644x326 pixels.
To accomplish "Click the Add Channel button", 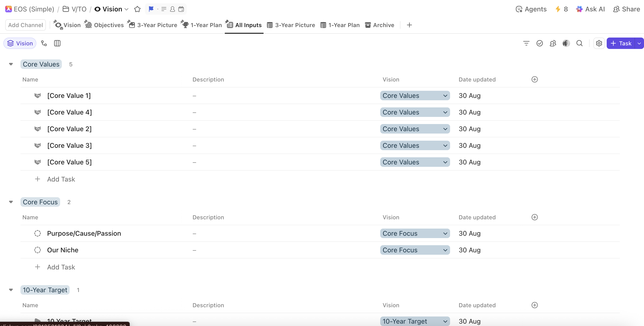I will tap(25, 25).
